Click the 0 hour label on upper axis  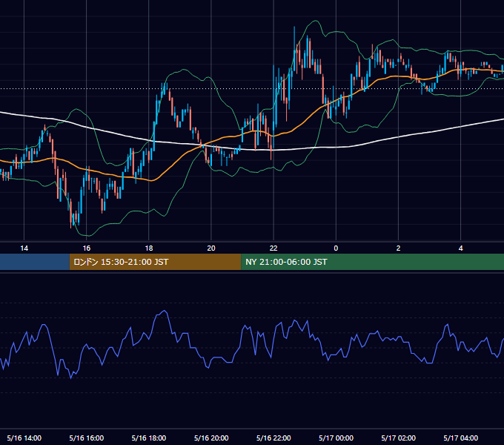click(336, 248)
